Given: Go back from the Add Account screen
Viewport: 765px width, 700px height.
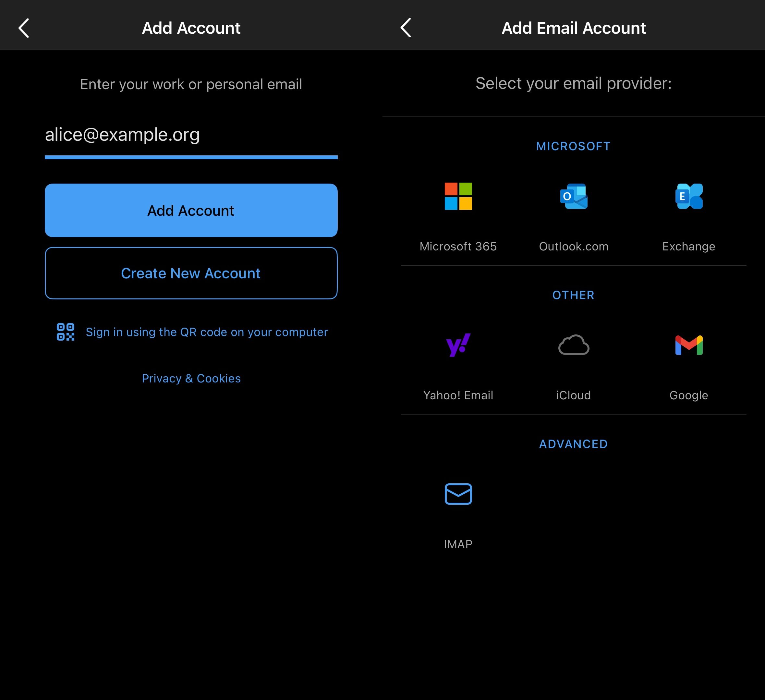Looking at the screenshot, I should coord(24,28).
